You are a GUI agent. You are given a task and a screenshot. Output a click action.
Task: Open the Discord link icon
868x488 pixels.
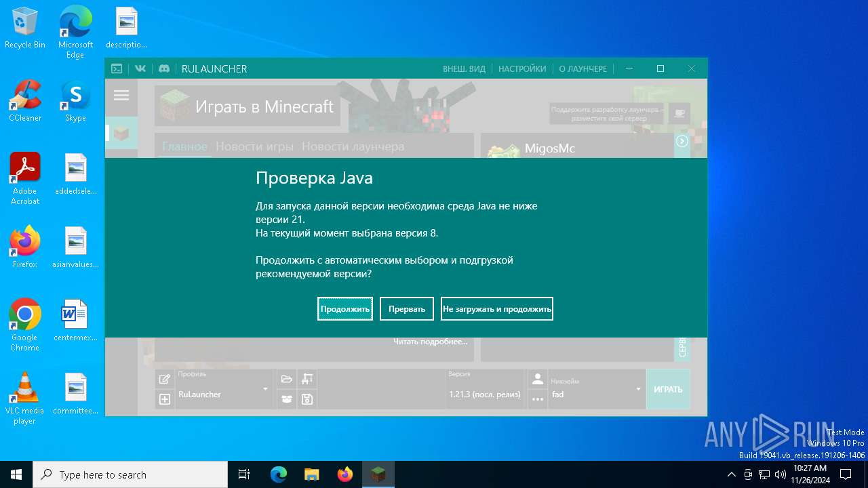[163, 68]
